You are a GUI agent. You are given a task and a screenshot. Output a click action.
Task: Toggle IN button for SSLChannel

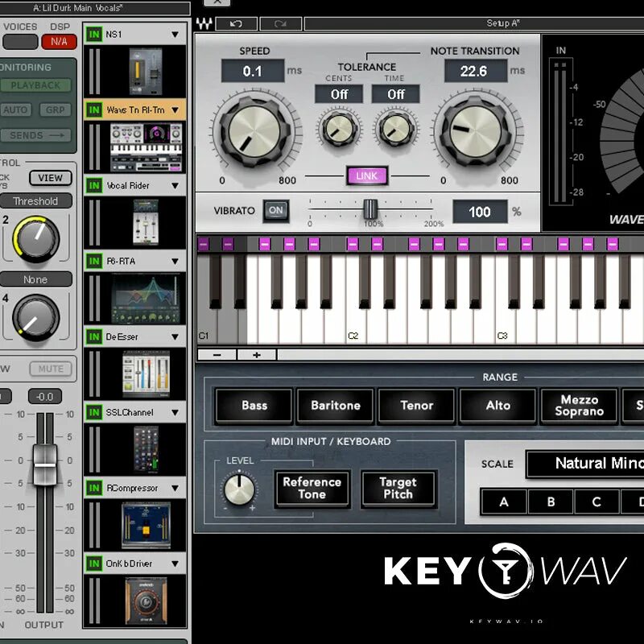coord(94,412)
